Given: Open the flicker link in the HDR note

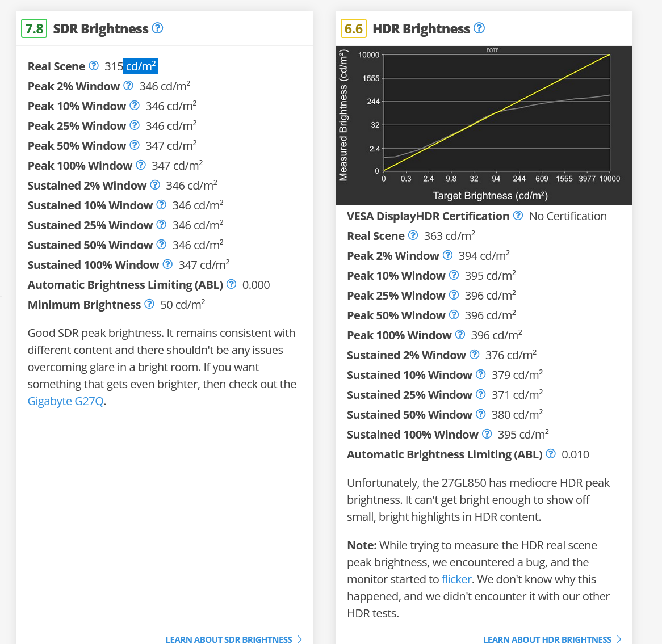Looking at the screenshot, I should pyautogui.click(x=456, y=579).
